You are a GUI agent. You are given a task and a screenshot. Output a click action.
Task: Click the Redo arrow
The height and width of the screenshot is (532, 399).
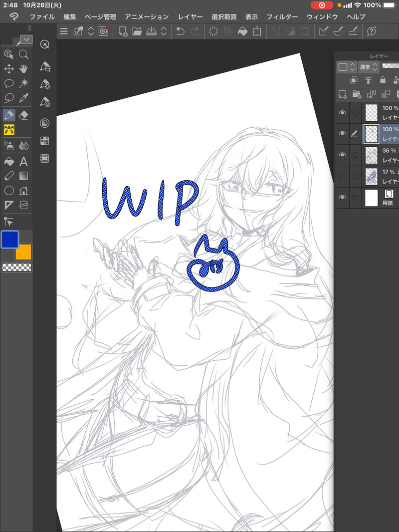[195, 31]
